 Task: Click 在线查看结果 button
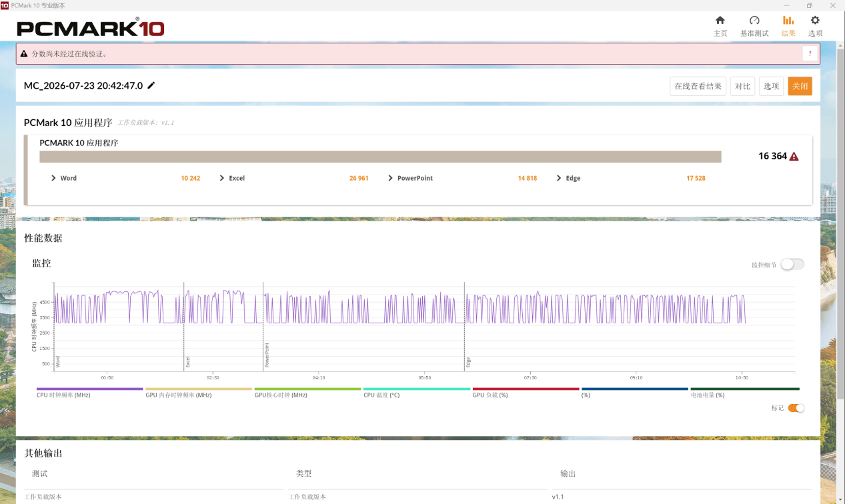[698, 86]
